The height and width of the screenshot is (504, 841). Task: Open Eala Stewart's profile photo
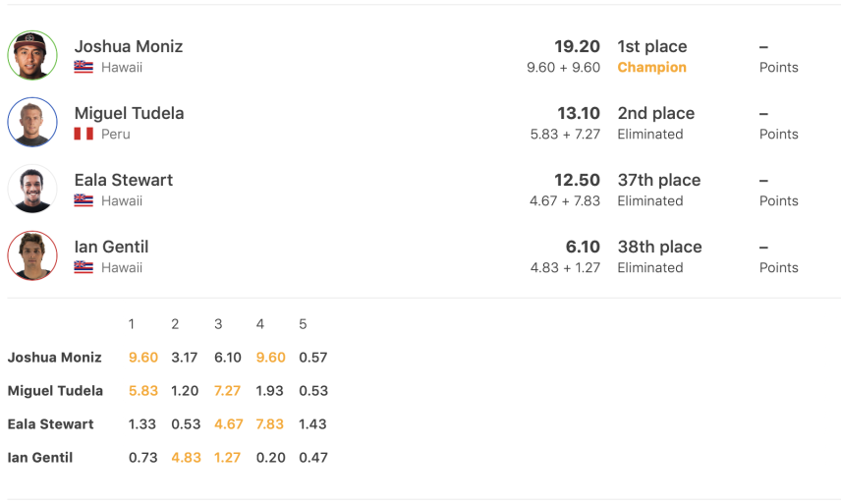(32, 189)
